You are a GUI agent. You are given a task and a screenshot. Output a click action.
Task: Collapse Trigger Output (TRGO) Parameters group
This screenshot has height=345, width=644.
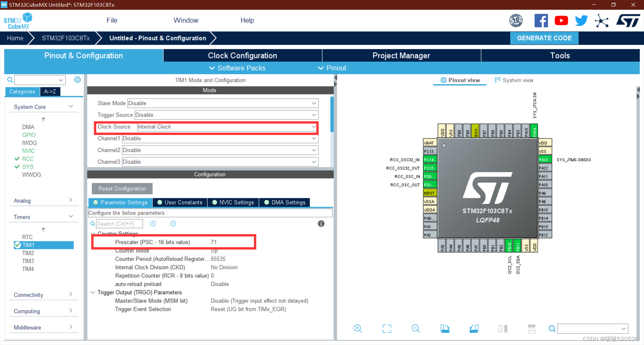(x=93, y=292)
